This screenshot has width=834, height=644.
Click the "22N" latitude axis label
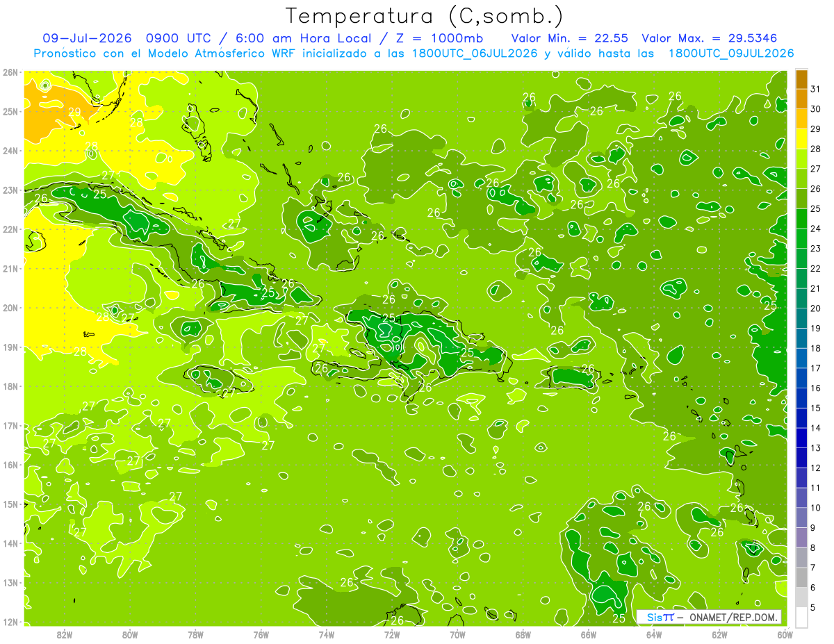[x=10, y=229]
